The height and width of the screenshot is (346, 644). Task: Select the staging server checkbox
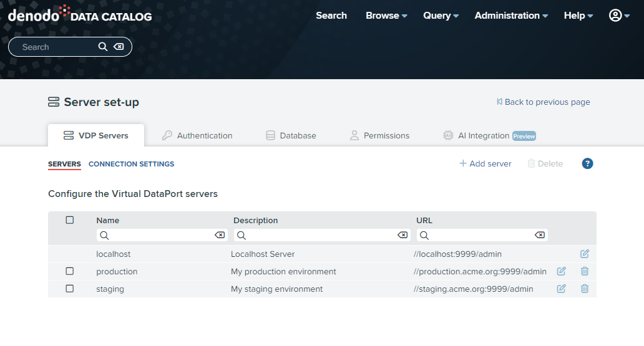click(x=70, y=289)
